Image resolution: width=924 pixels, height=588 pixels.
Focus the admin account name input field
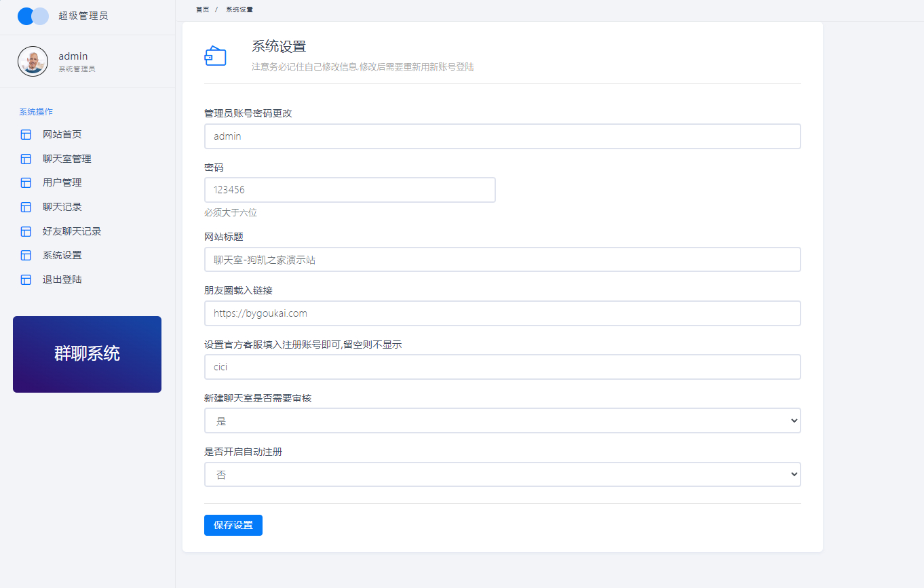click(x=502, y=136)
